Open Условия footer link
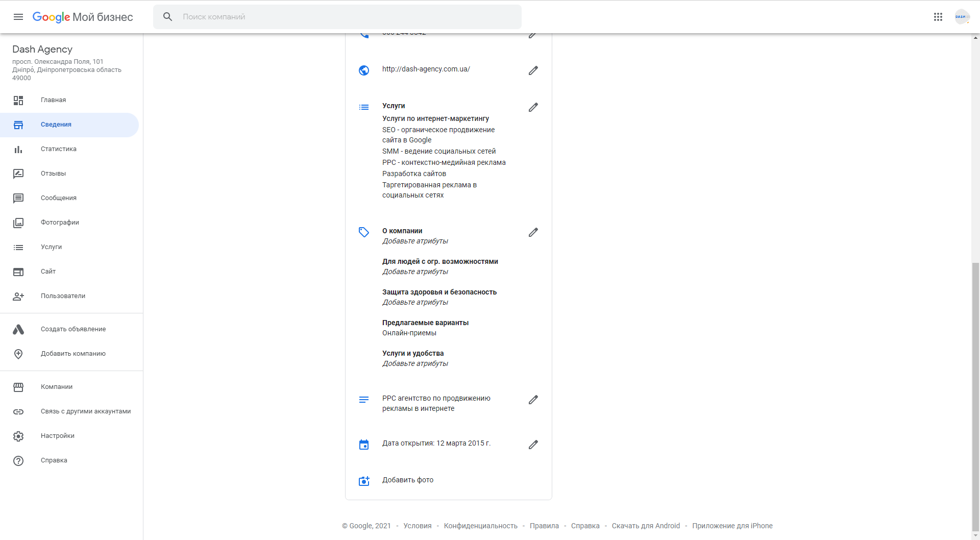 click(418, 526)
